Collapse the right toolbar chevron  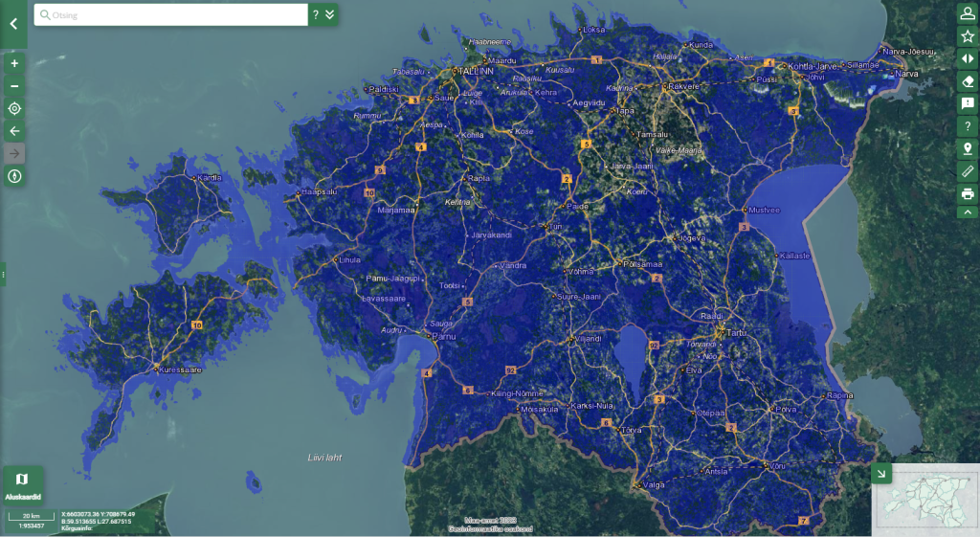pos(968,212)
